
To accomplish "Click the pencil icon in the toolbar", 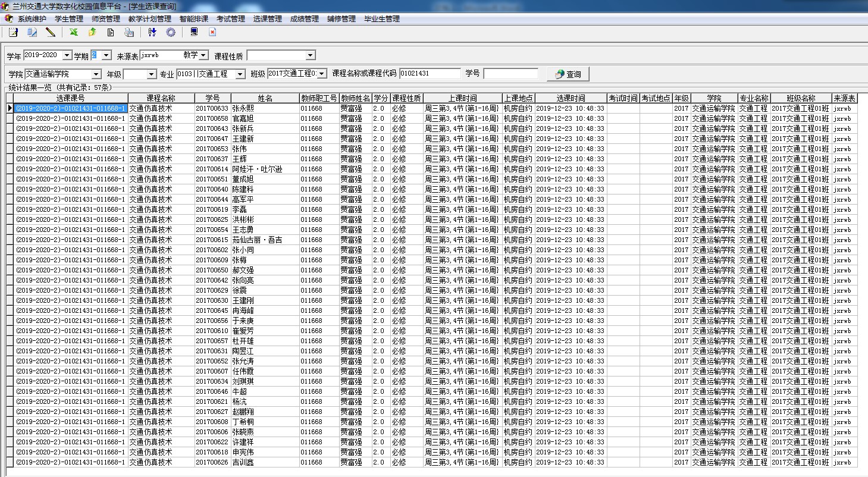I will (51, 33).
